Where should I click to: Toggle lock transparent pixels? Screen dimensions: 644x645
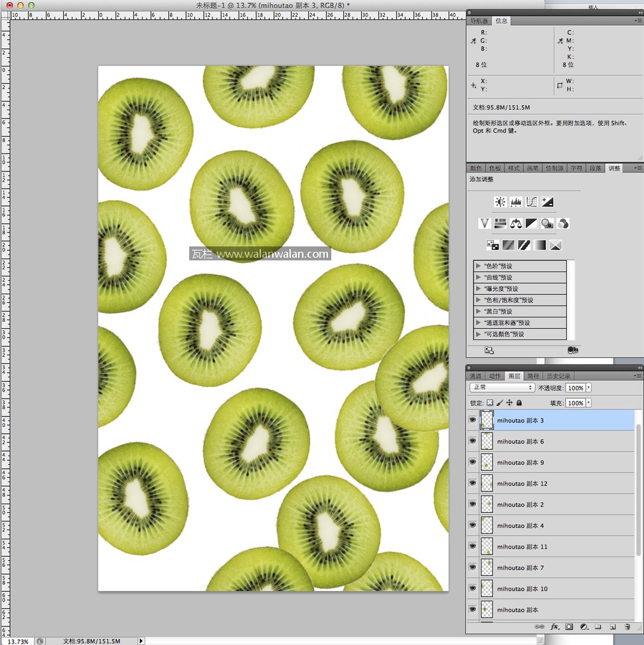coord(490,403)
